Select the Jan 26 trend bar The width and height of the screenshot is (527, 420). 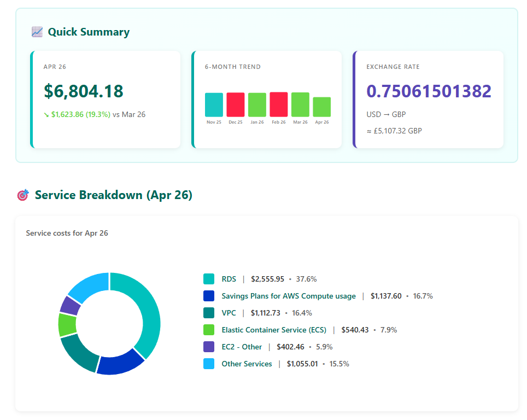257,104
